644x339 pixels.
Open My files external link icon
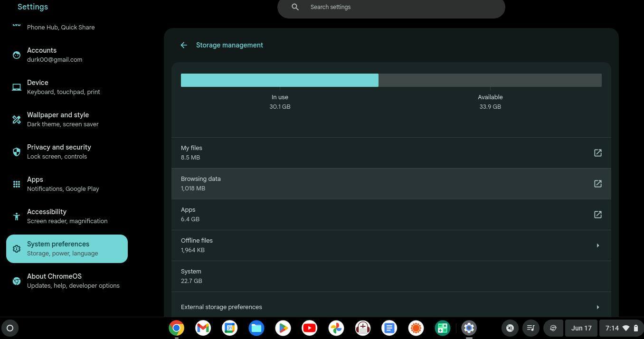click(597, 153)
